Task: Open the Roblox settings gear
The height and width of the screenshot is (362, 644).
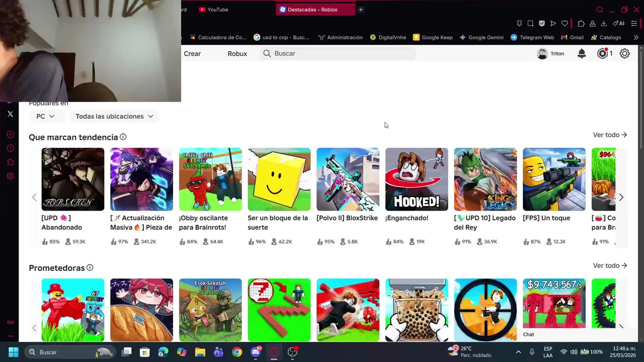Action: (624, 54)
